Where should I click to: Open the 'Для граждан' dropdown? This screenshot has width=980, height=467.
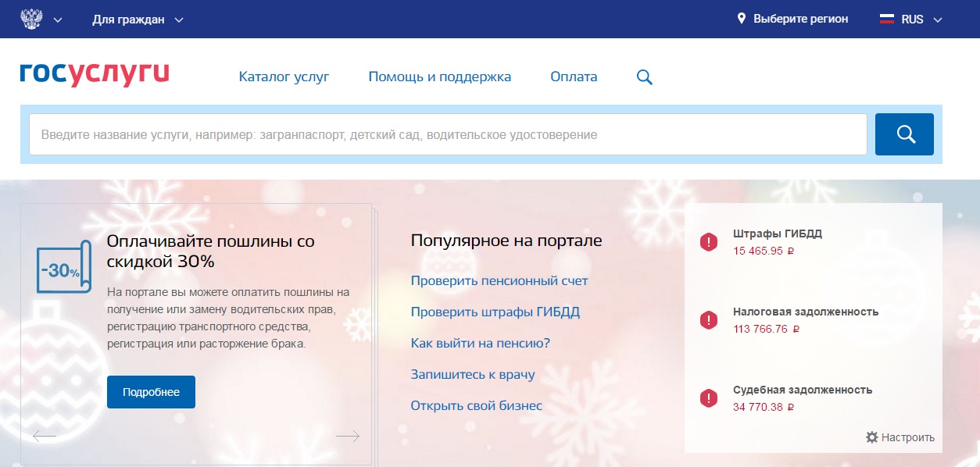click(x=138, y=20)
